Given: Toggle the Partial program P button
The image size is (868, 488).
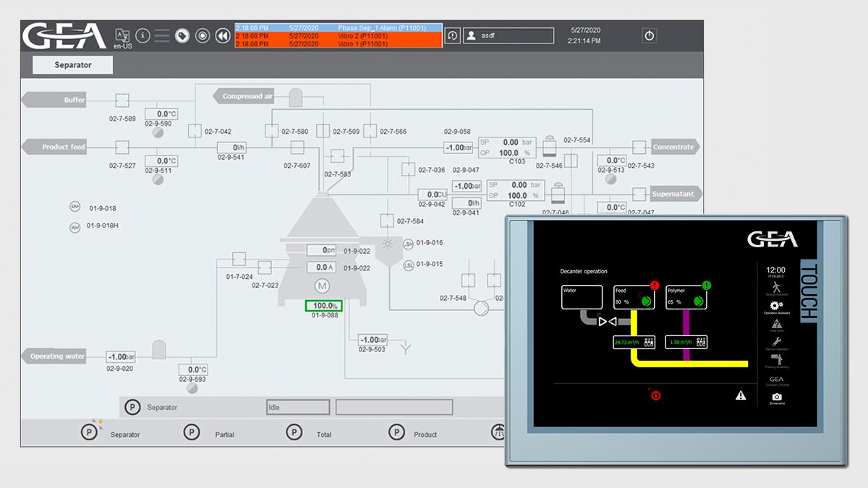Looking at the screenshot, I should [191, 432].
